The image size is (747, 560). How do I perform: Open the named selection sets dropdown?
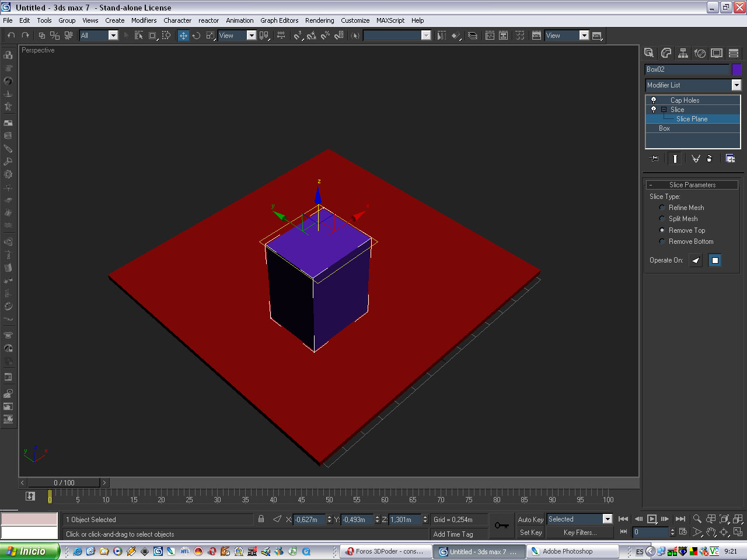[x=397, y=36]
